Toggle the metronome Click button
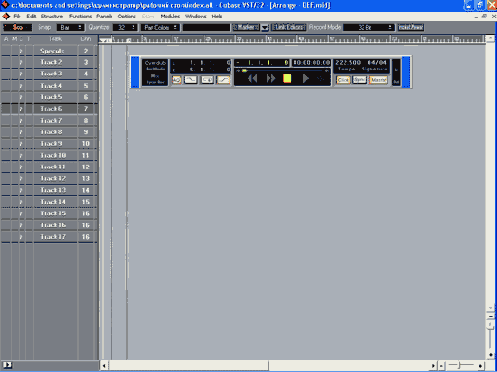Screen dimensions: 497x372 pos(343,80)
